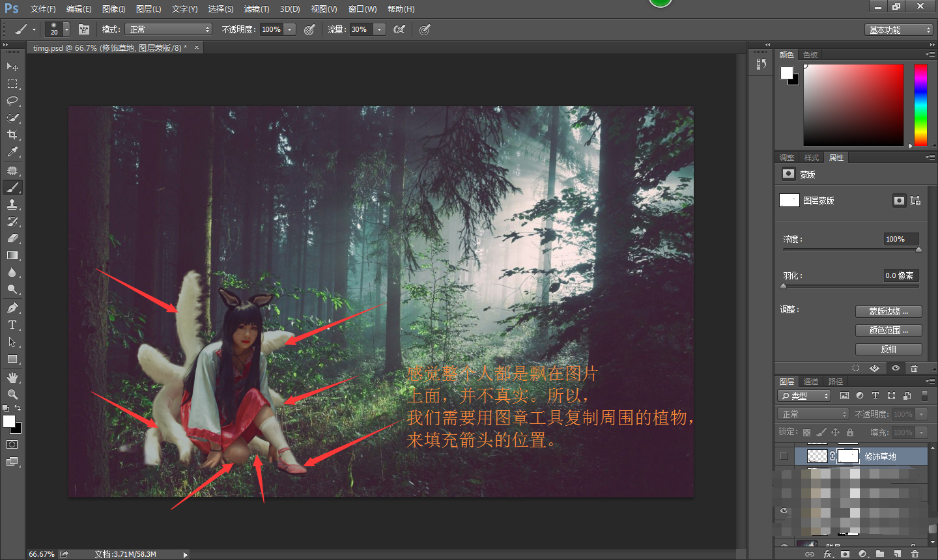The image size is (938, 560).
Task: Create new adjustment layer icon
Action: click(863, 554)
